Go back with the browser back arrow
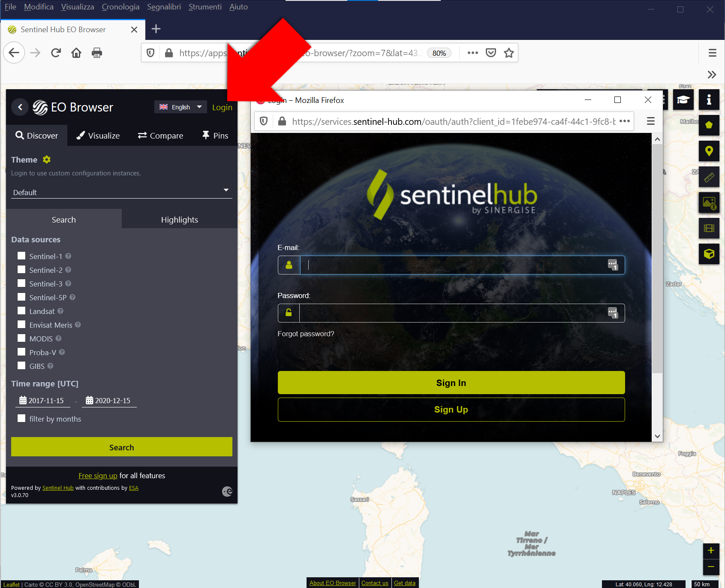 pyautogui.click(x=14, y=53)
